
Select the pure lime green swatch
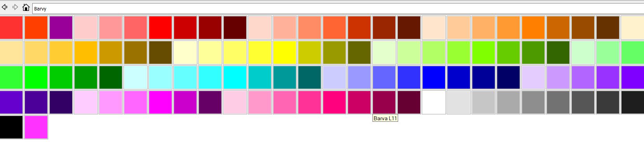click(36, 77)
